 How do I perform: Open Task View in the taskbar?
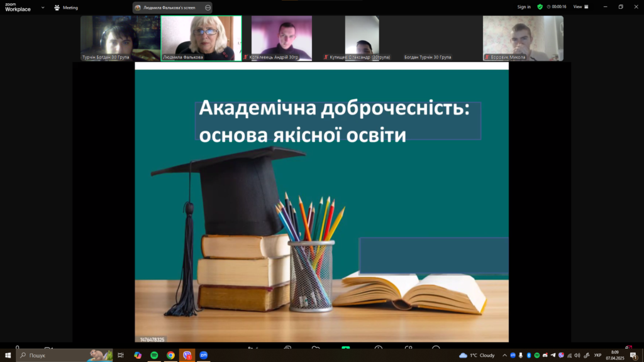[121, 355]
